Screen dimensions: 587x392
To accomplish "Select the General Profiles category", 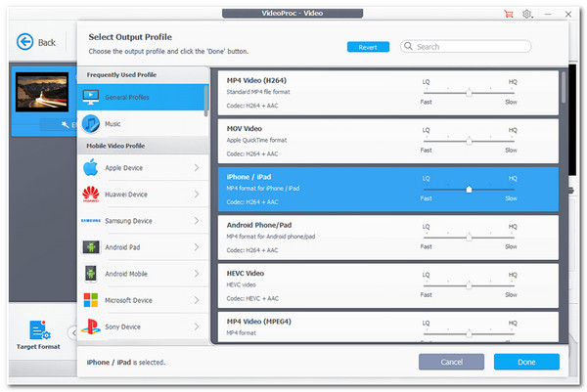I will click(141, 97).
